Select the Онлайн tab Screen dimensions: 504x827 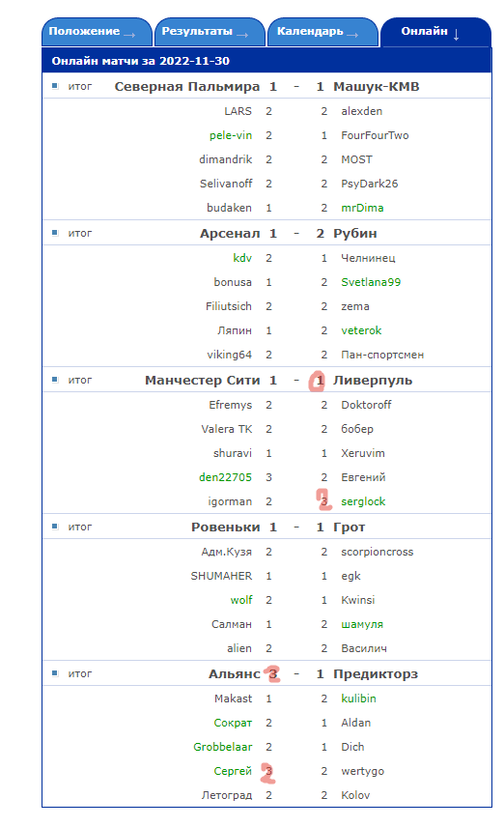click(435, 32)
